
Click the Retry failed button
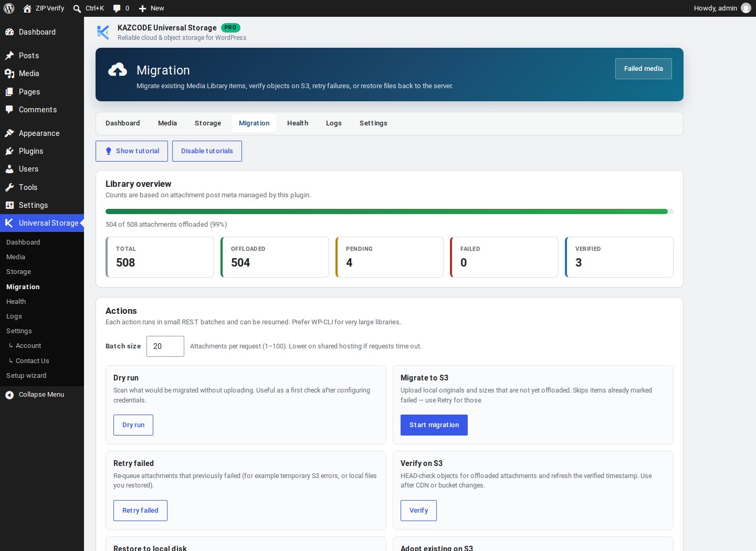coord(140,511)
